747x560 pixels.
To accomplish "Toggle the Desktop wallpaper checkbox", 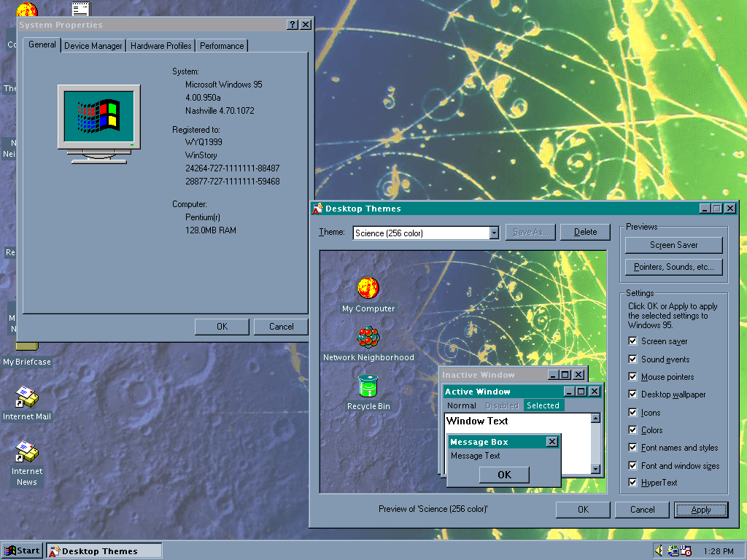I will (x=633, y=394).
